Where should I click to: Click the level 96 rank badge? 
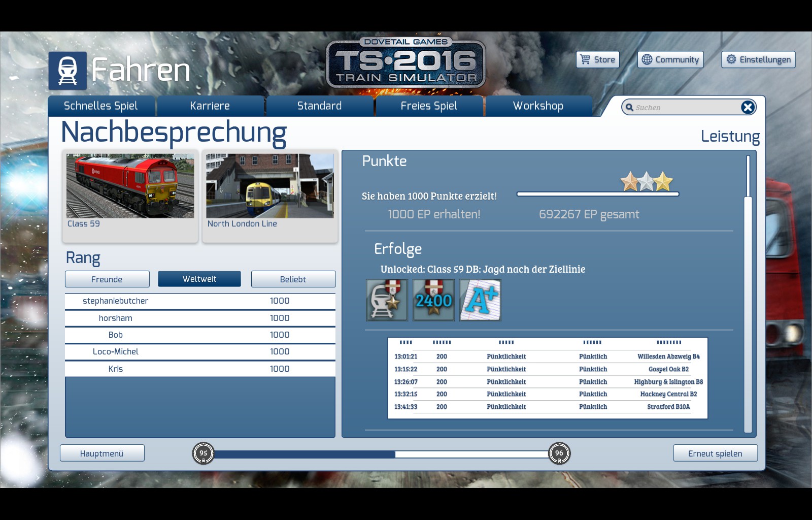[x=559, y=453]
